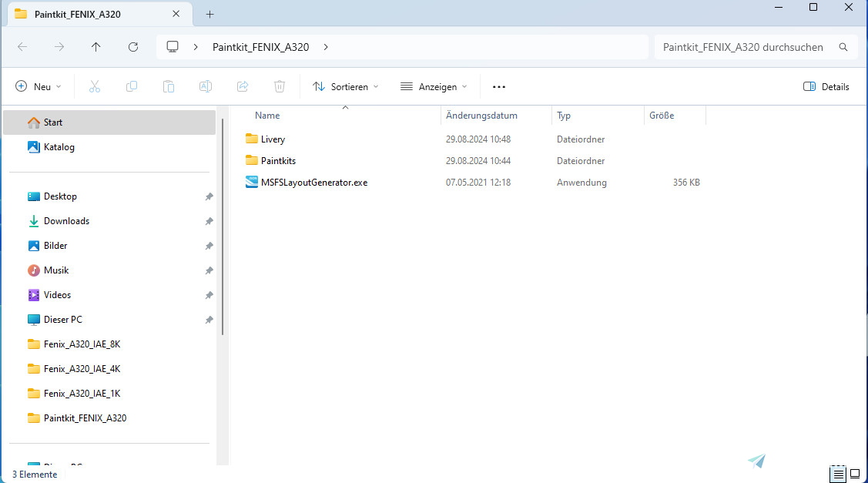Click the search magnifier icon
Screen dimensions: 868x483
843,47
